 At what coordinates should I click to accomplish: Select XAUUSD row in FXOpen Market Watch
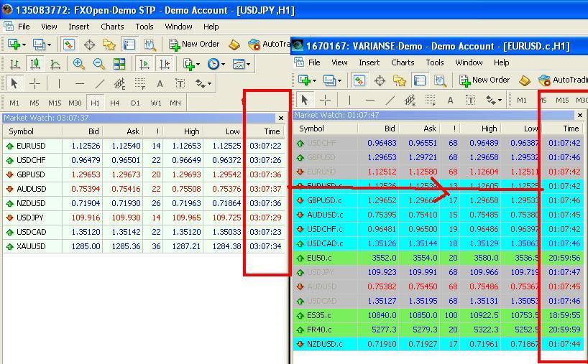[x=144, y=246]
